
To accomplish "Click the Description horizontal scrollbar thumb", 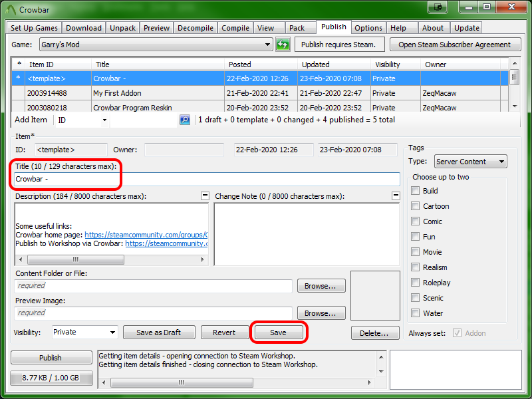I will coord(76,259).
